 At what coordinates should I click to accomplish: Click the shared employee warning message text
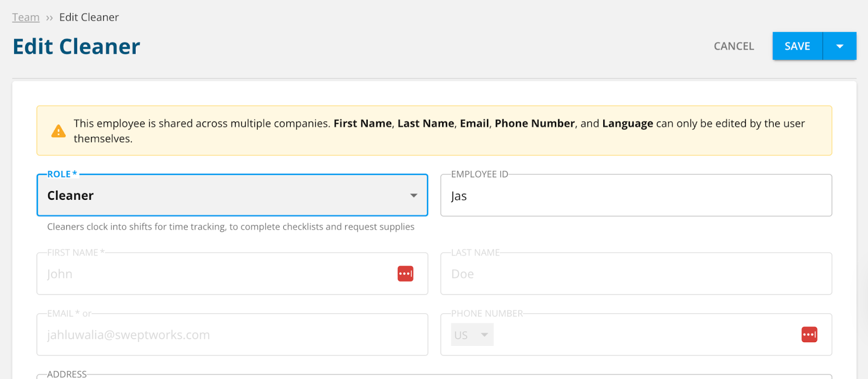pyautogui.click(x=438, y=130)
